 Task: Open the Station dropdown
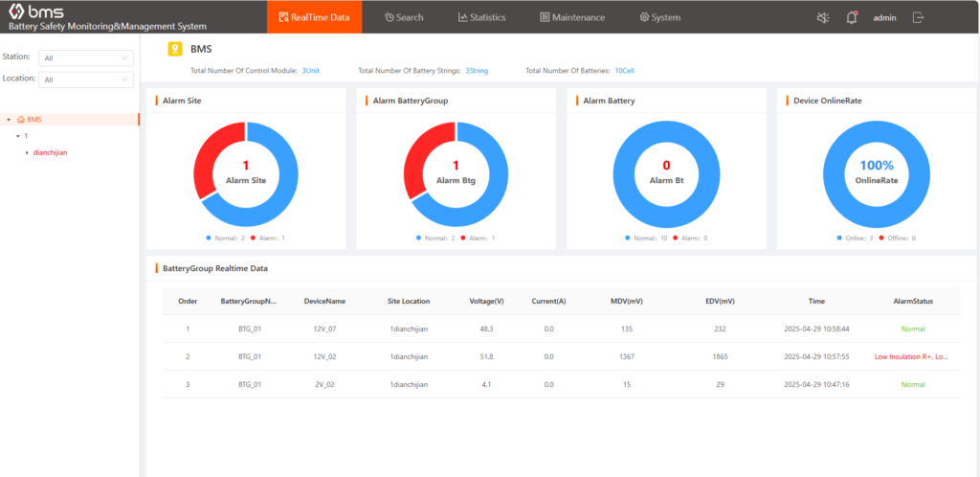(x=86, y=57)
